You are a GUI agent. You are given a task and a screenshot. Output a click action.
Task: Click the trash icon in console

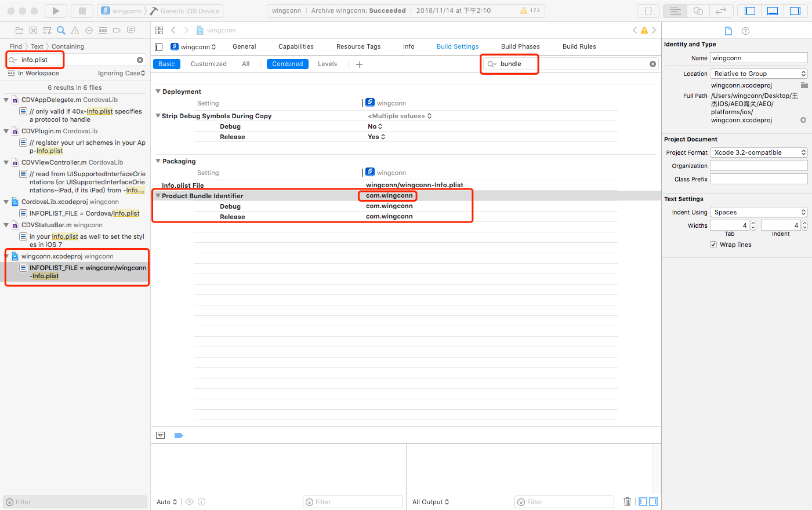[627, 501]
